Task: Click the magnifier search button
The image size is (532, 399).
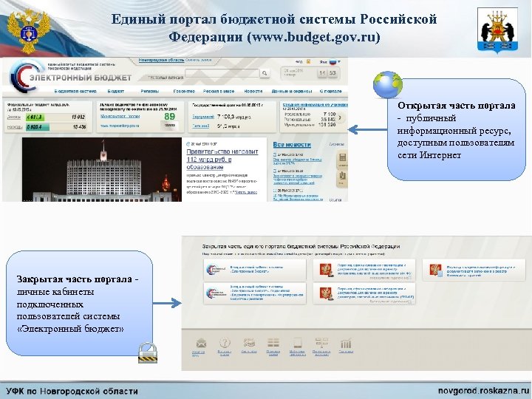Action: pyautogui.click(x=265, y=73)
